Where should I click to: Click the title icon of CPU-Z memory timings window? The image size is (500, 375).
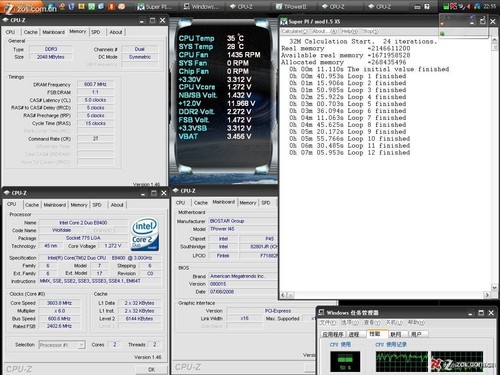[x=5, y=20]
